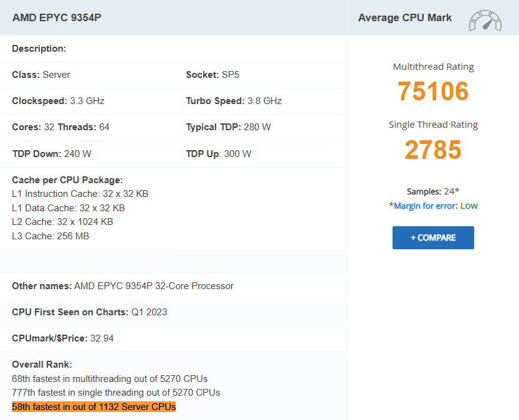The height and width of the screenshot is (420, 519).
Task: Select the Typical TDP 280 W field
Action: point(228,127)
